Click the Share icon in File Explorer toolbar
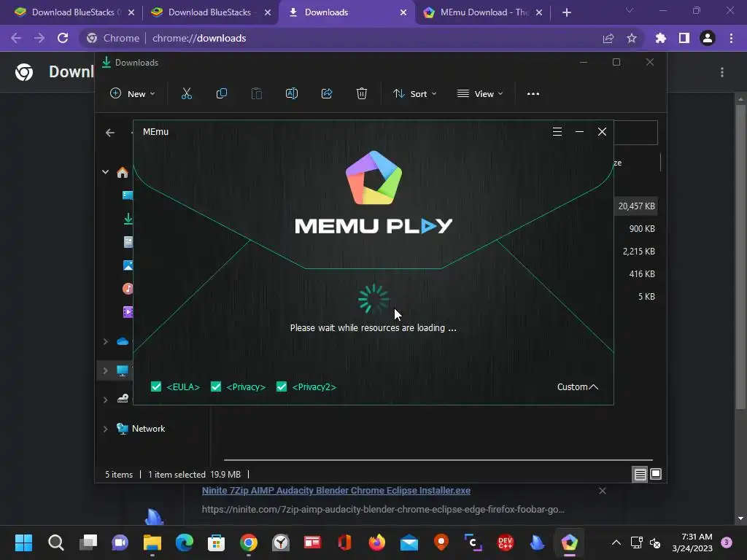Image resolution: width=747 pixels, height=560 pixels. 327,94
